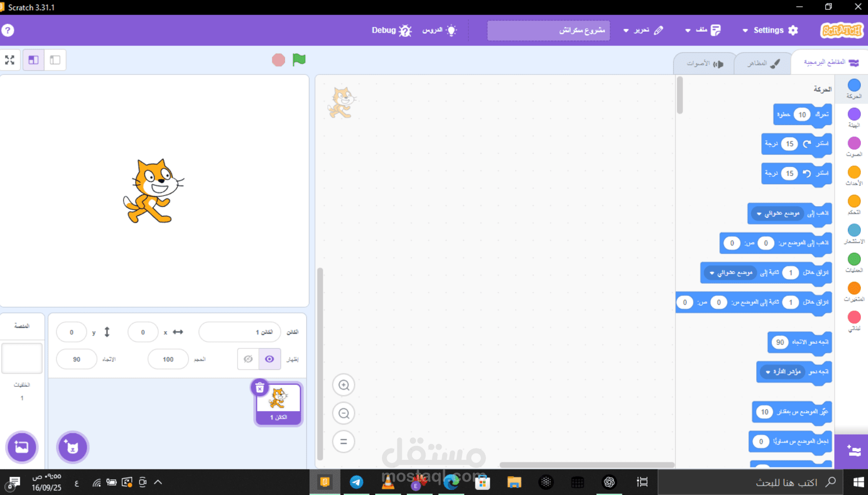The image size is (868, 495).
Task: Click the sprite name field الكائن 1
Action: coord(240,332)
